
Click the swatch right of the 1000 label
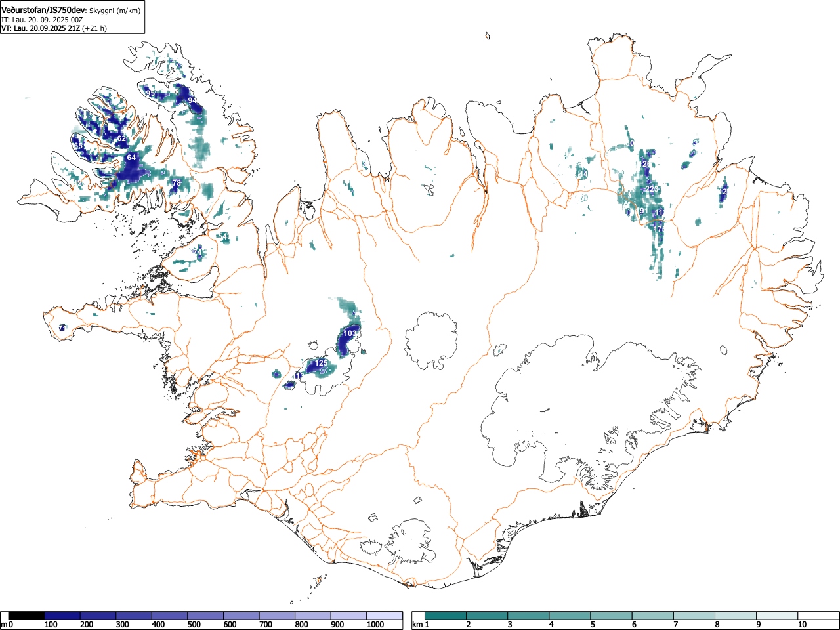pyautogui.click(x=385, y=616)
